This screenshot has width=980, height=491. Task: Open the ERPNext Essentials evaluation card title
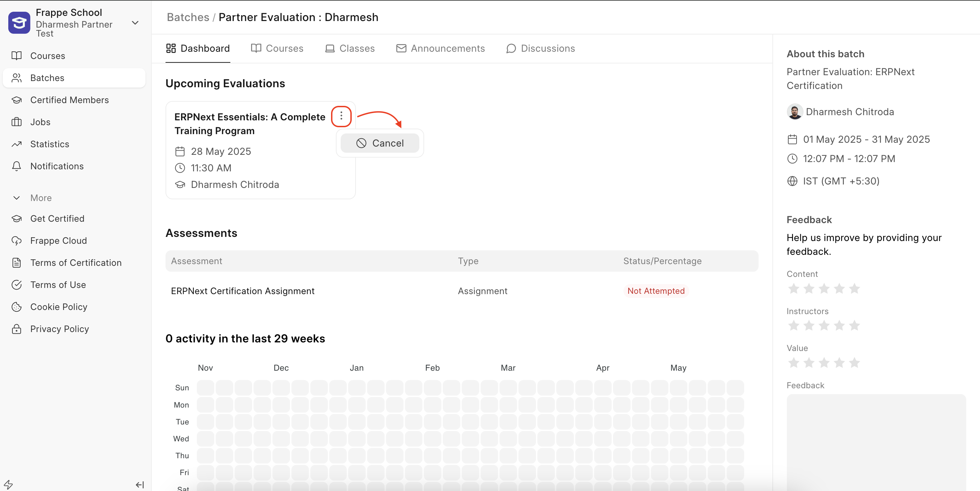250,123
